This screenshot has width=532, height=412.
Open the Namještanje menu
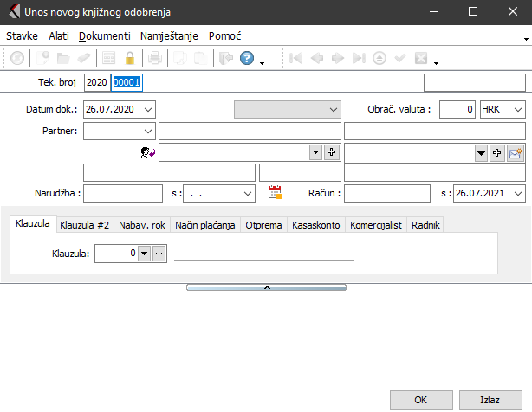171,36
